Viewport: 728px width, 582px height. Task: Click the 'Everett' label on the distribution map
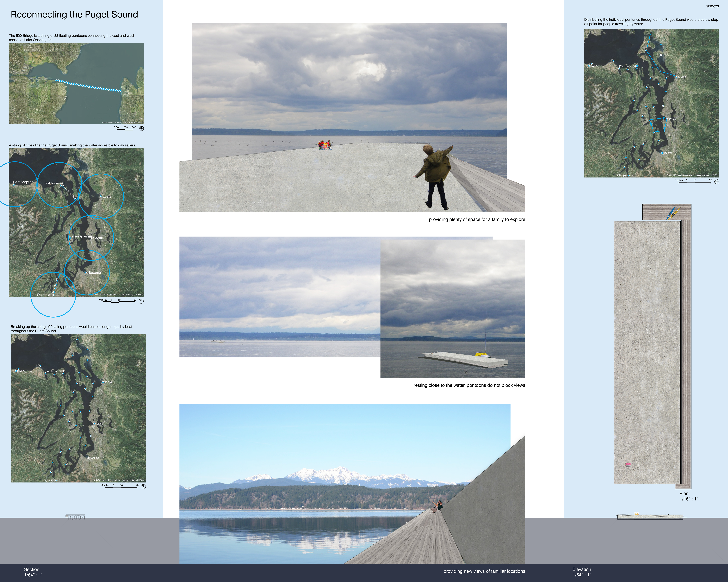pos(682,77)
